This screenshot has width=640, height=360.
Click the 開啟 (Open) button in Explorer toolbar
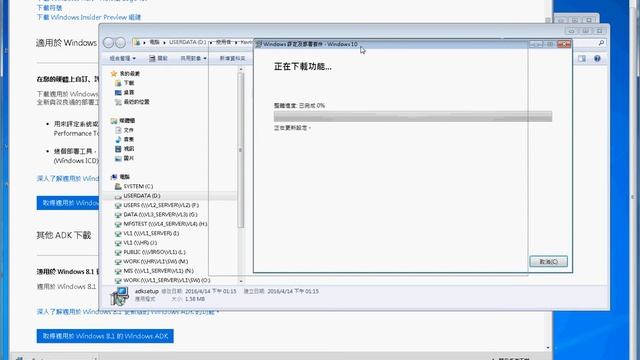point(158,58)
